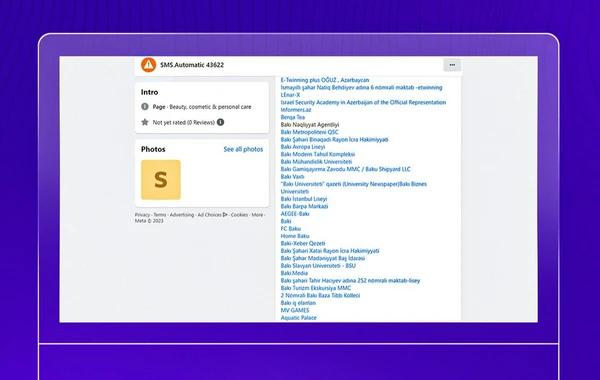600x380 pixels.
Task: Open Bakı Mühəndislik Universiteti link
Action: coord(316,162)
